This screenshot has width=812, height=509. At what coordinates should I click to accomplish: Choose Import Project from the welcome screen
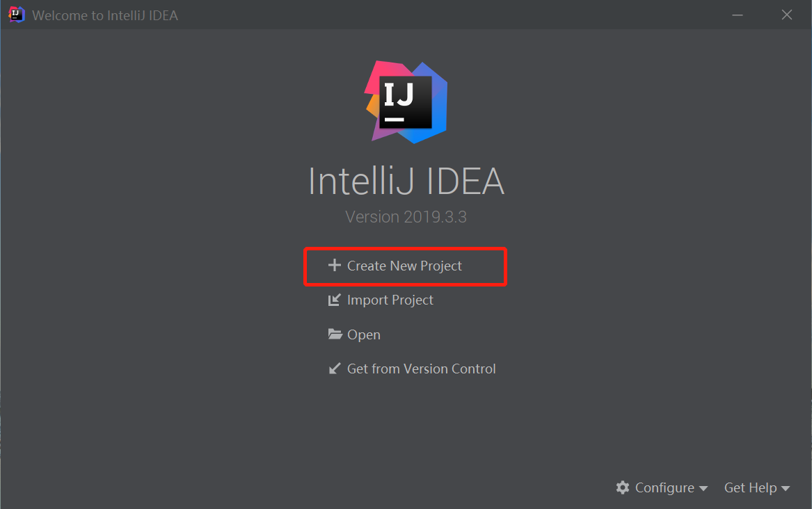390,300
